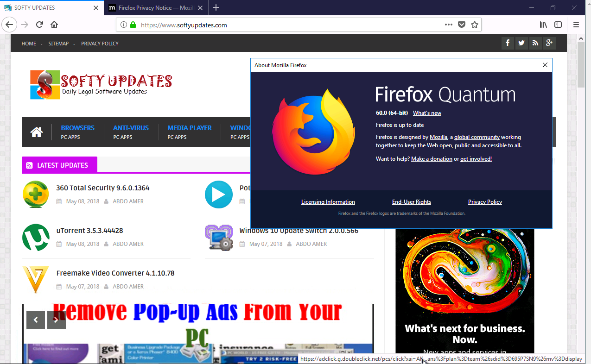Open the Firefox hamburger menu
This screenshot has height=364, width=591.
coord(576,25)
